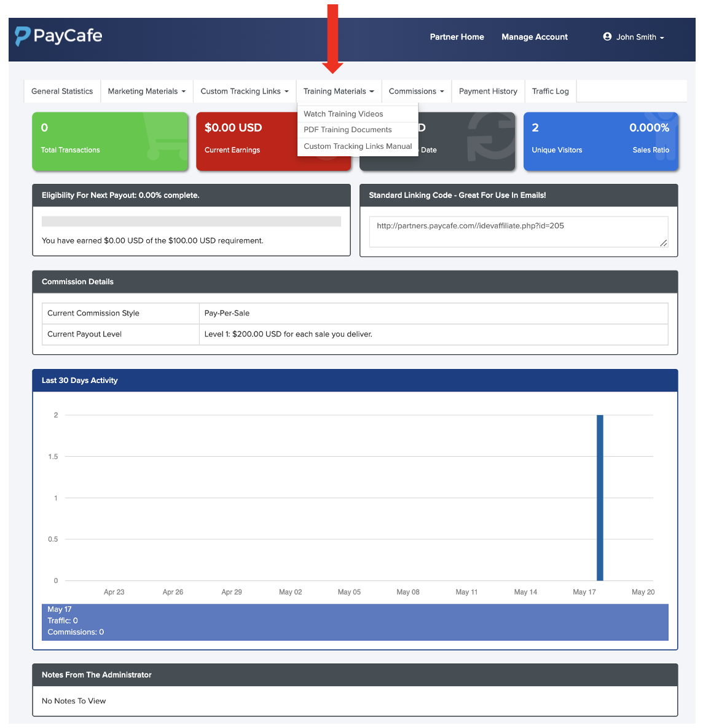Viewport: 703px width, 728px height.
Task: Select PDF Training Documents menu entry
Action: pyautogui.click(x=357, y=130)
